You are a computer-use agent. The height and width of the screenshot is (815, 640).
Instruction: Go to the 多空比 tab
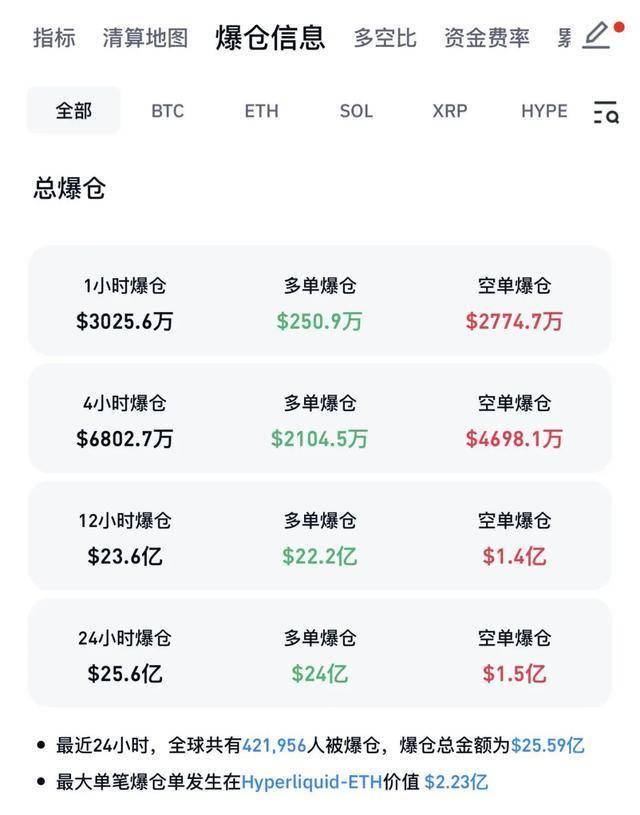[x=384, y=38]
